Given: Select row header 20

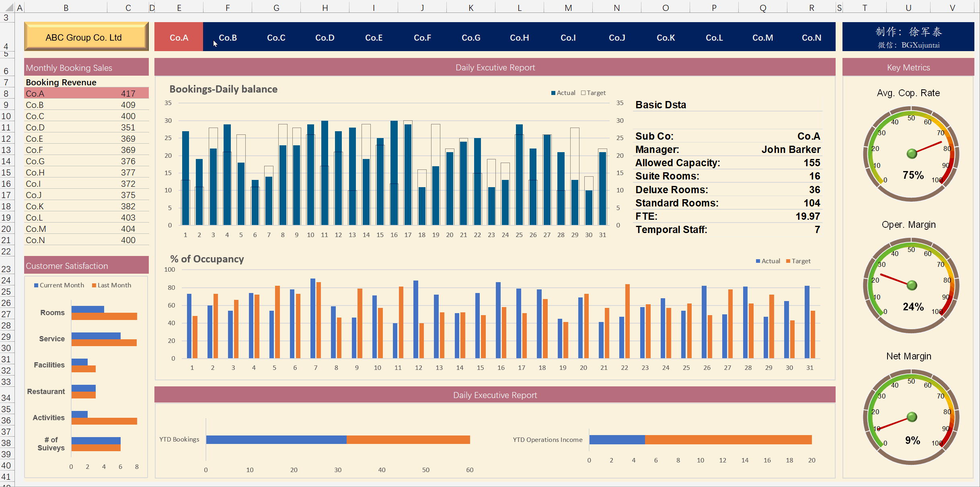Looking at the screenshot, I should [x=6, y=229].
